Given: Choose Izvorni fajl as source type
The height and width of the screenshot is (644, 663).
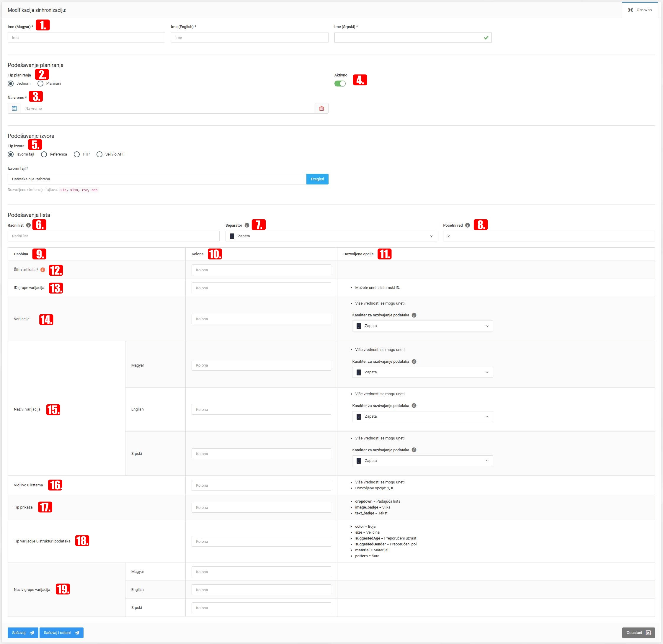Looking at the screenshot, I should [x=11, y=154].
